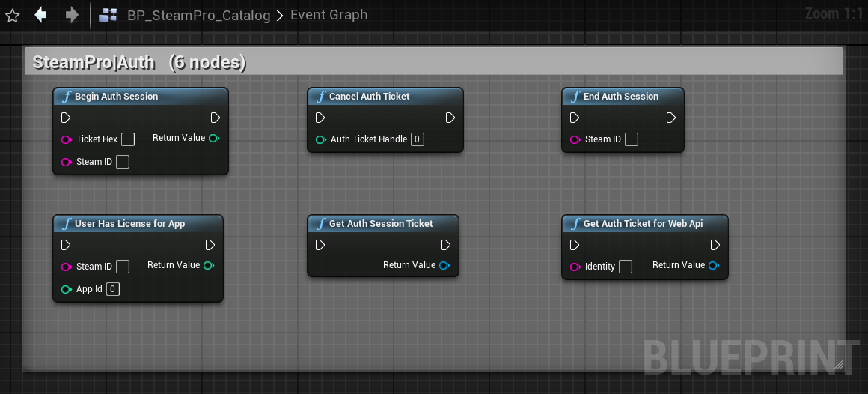868x394 pixels.
Task: Click End Auth Session input exec pin
Action: click(x=575, y=118)
